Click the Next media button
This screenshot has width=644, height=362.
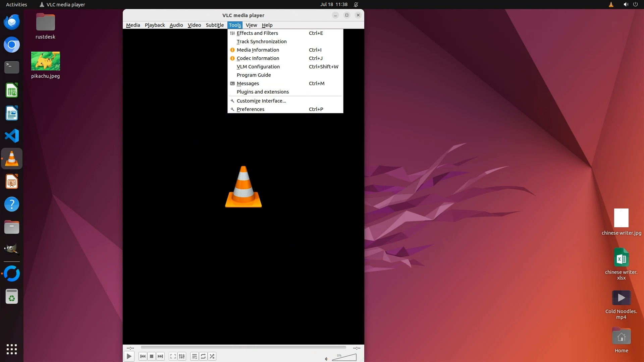[160, 356]
